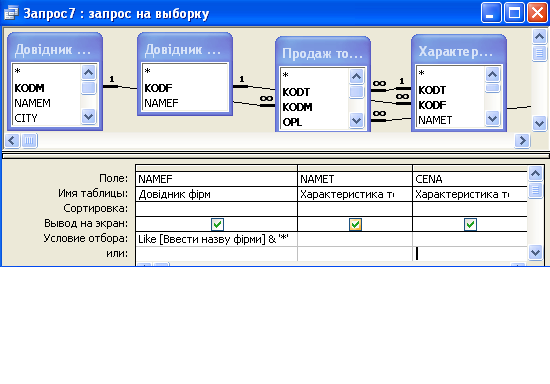Click the CENA field cell in grid
This screenshot has width=550, height=384.
(470, 179)
